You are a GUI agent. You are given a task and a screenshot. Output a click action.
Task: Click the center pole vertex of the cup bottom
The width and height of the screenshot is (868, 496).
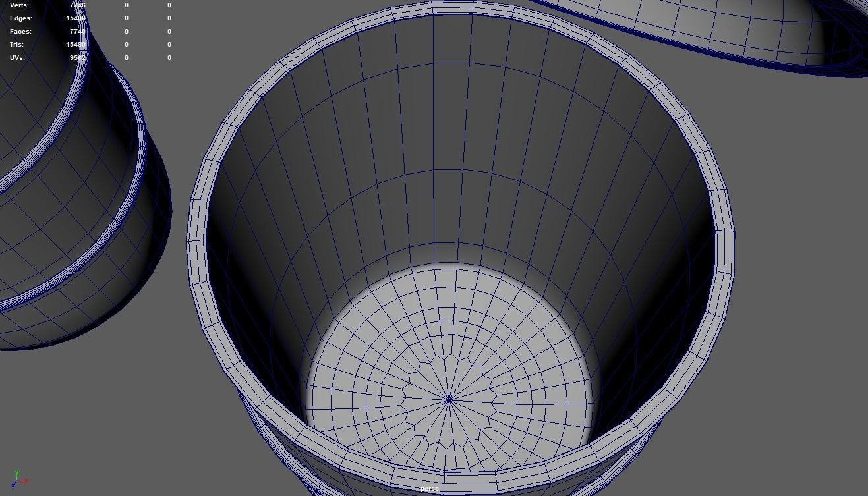click(x=449, y=399)
